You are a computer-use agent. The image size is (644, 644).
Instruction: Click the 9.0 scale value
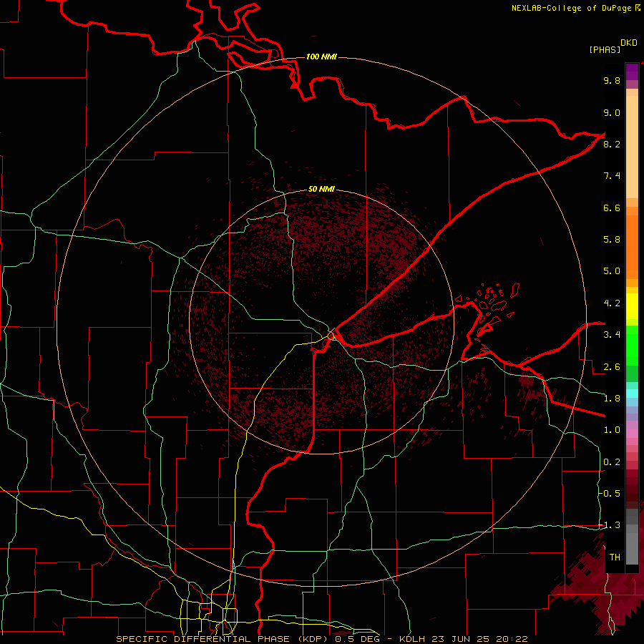point(612,112)
